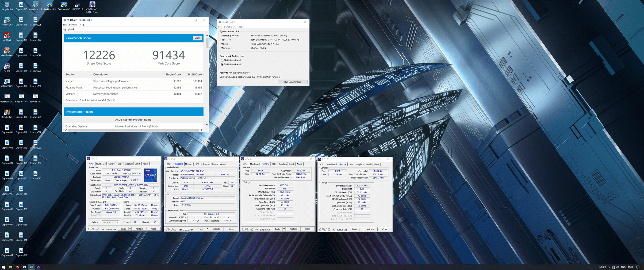Click Validate in the rightmost CPU-Z window
Image resolution: width=644 pixels, height=270 pixels.
[x=370, y=229]
